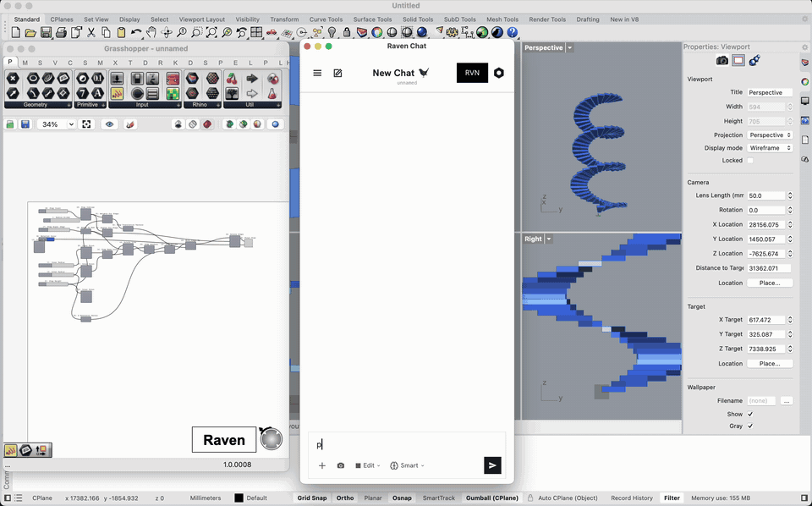Send the message in Raven Chat
This screenshot has height=506, width=812.
(x=492, y=465)
